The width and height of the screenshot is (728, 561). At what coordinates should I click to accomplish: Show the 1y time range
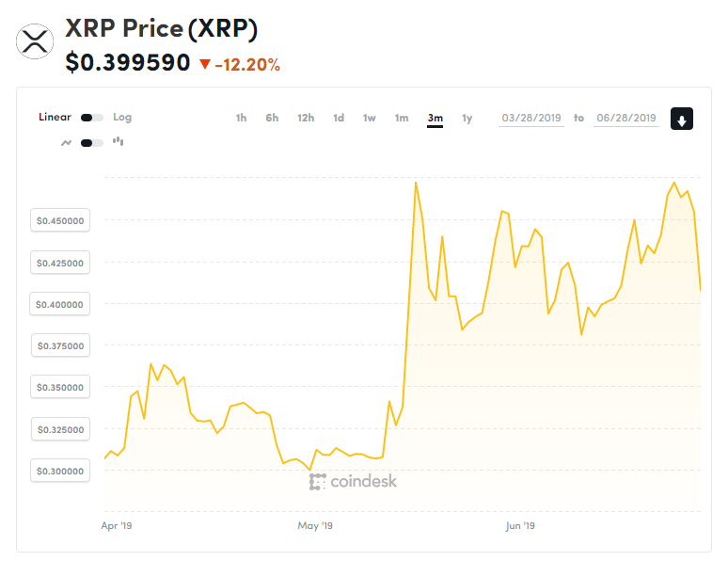(467, 118)
